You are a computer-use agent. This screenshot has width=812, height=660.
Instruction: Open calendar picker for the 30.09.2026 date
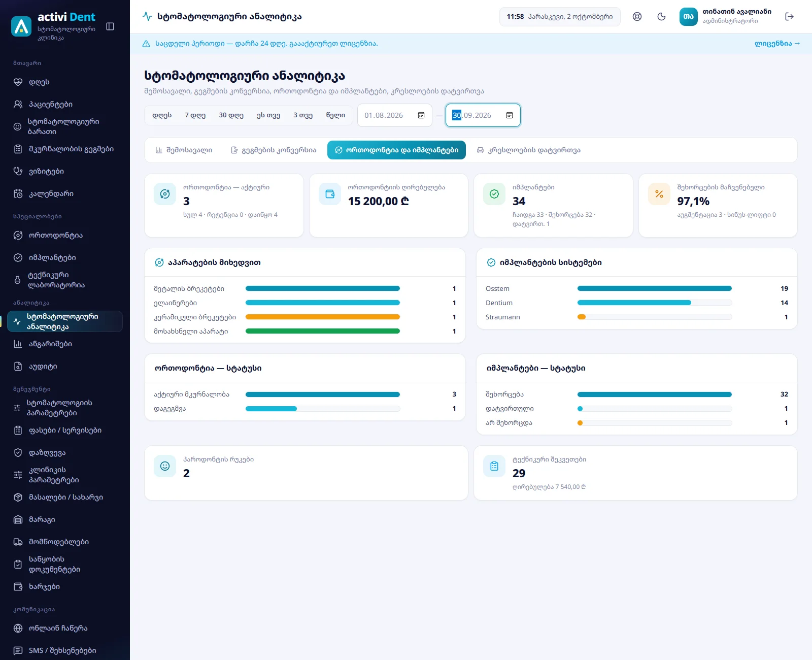click(x=510, y=115)
